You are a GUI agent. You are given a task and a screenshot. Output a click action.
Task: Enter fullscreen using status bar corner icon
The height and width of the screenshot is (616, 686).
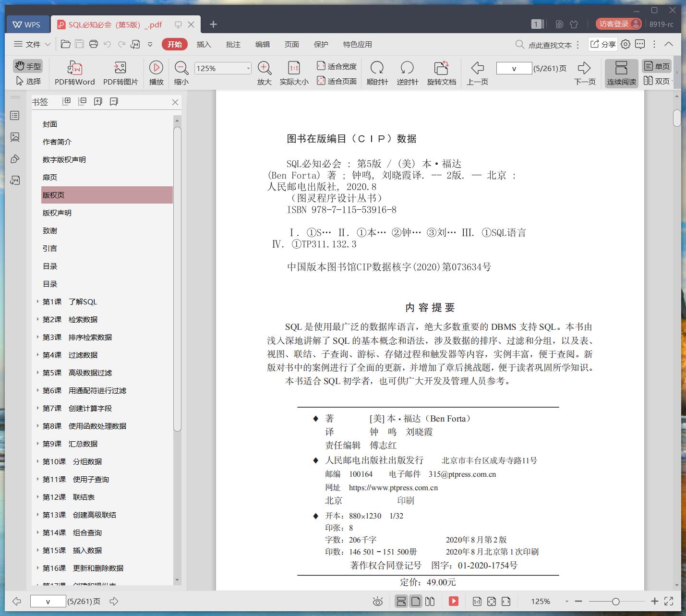(668, 601)
